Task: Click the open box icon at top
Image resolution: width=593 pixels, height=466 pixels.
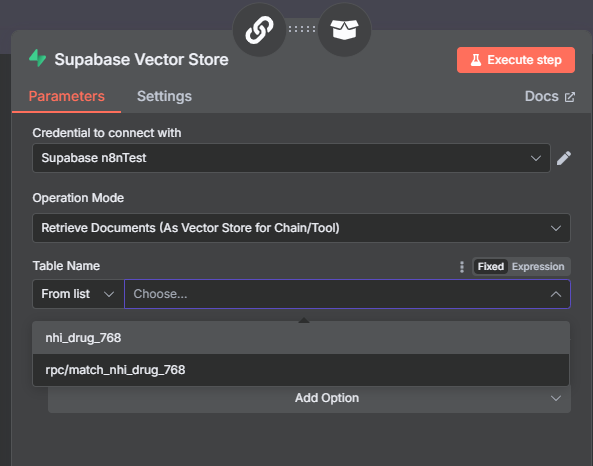Action: (x=344, y=30)
